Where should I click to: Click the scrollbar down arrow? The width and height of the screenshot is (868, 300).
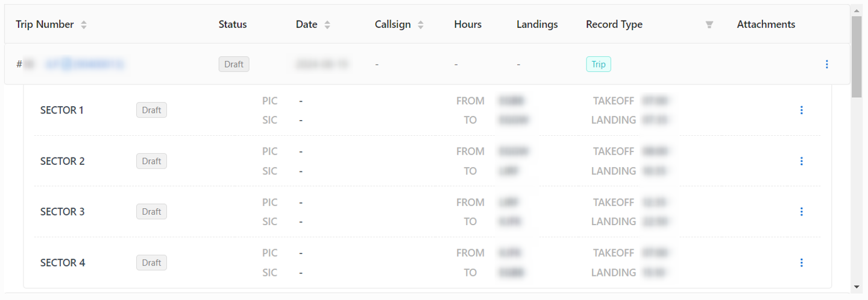tap(857, 287)
